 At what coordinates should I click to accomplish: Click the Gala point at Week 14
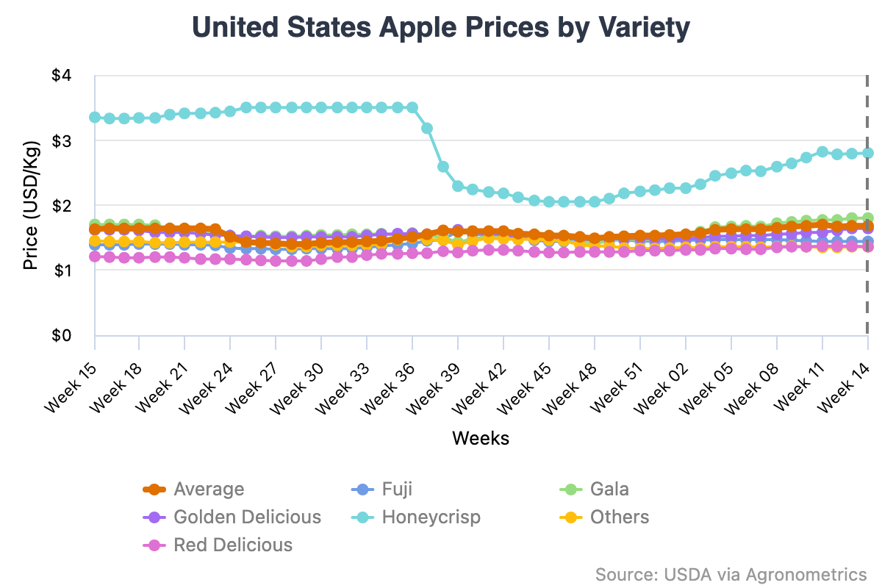(867, 218)
